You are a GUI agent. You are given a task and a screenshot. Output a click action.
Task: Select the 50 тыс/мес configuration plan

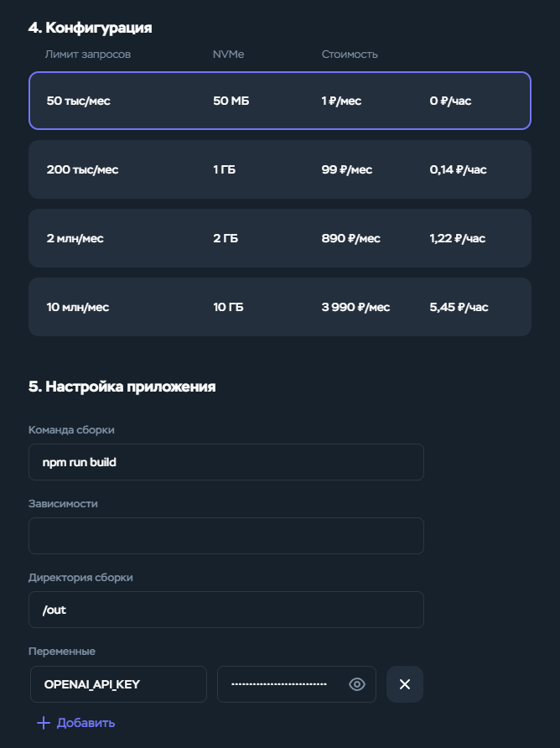pyautogui.click(x=280, y=101)
